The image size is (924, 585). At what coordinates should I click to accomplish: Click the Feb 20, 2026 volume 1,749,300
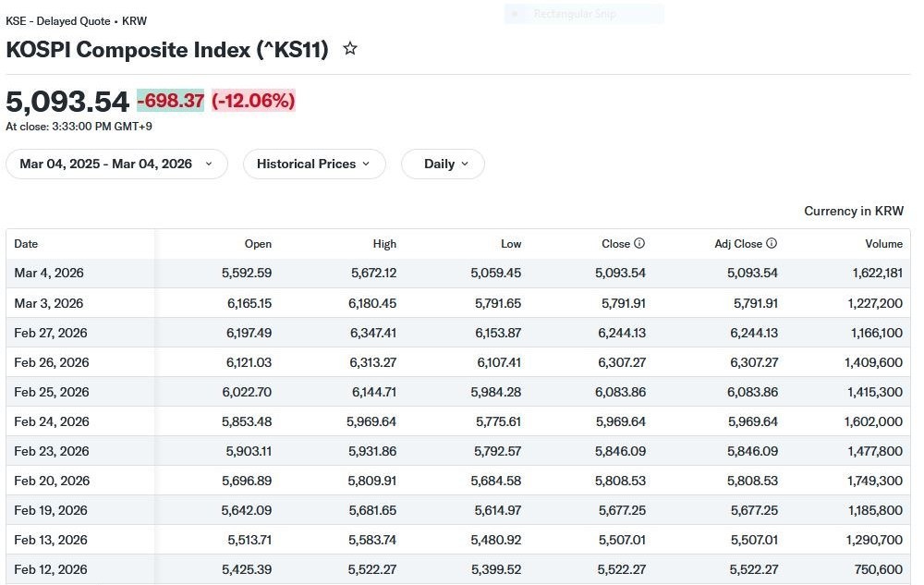(x=873, y=481)
